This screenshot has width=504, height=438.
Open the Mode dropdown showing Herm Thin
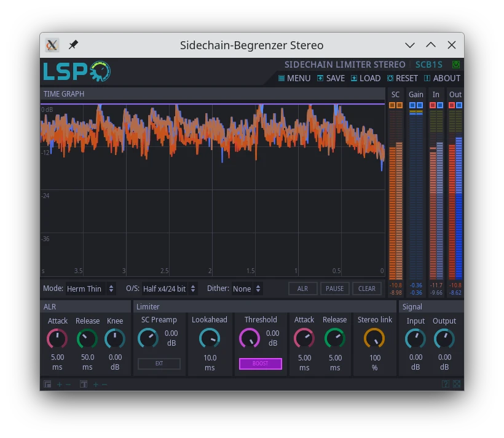90,289
